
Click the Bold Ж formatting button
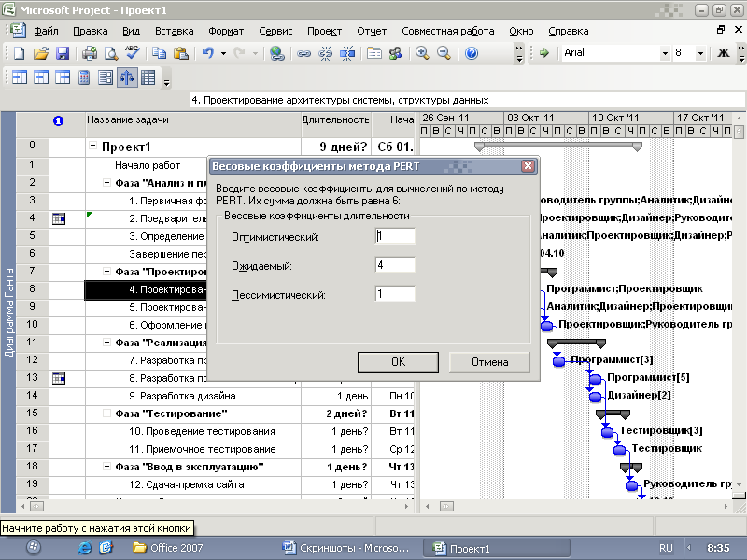click(722, 53)
